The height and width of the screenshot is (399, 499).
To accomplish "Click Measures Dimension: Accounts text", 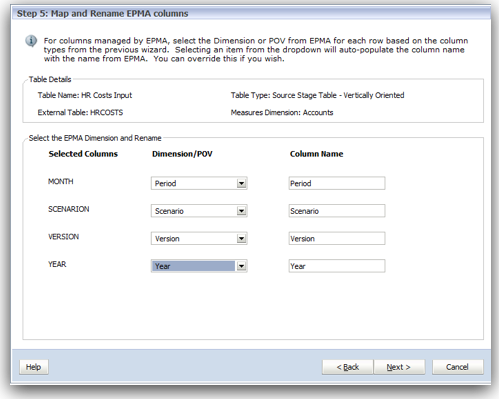I will point(282,113).
